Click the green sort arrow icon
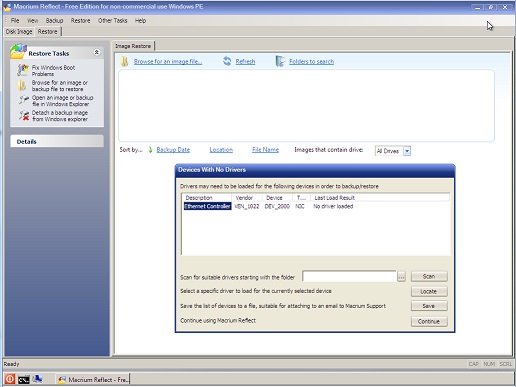Viewport: 516px width, 387px height. pyautogui.click(x=150, y=150)
